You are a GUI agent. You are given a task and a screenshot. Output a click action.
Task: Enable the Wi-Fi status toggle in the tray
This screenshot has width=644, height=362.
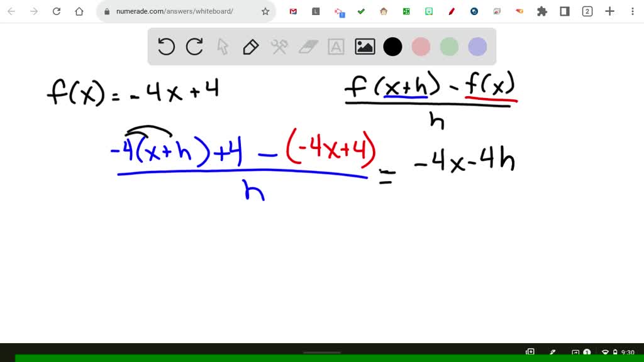[605, 353]
